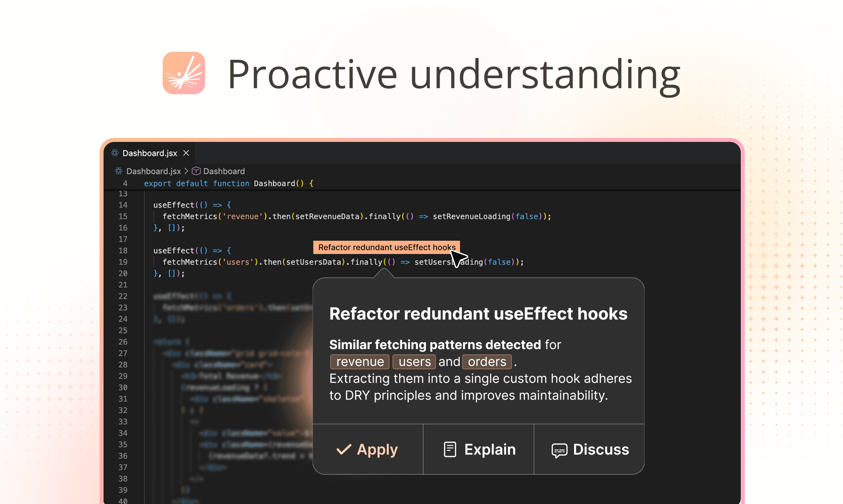Click the Discuss chat bubble icon
843x504 pixels.
pos(559,450)
